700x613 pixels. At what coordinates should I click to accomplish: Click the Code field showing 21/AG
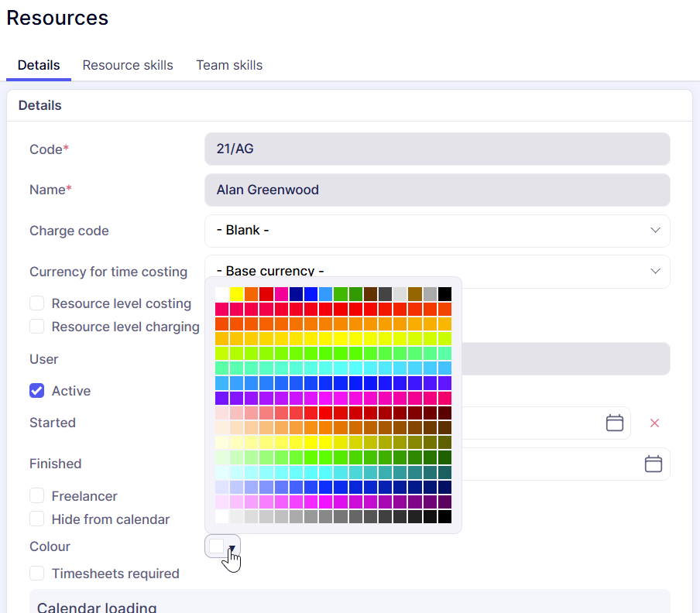coord(437,149)
